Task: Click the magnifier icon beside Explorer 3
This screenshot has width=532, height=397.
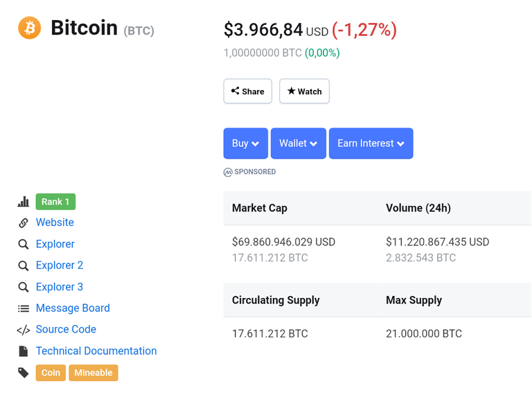Action: 24,287
